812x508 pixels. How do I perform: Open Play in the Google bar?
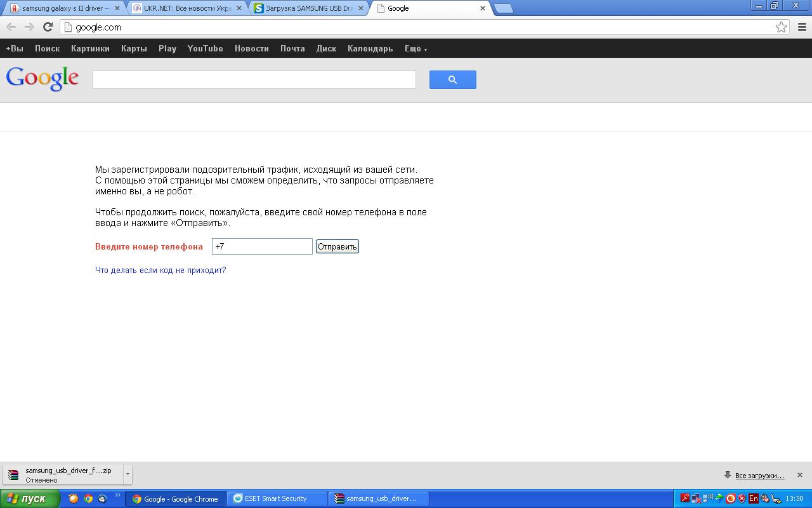tap(167, 48)
